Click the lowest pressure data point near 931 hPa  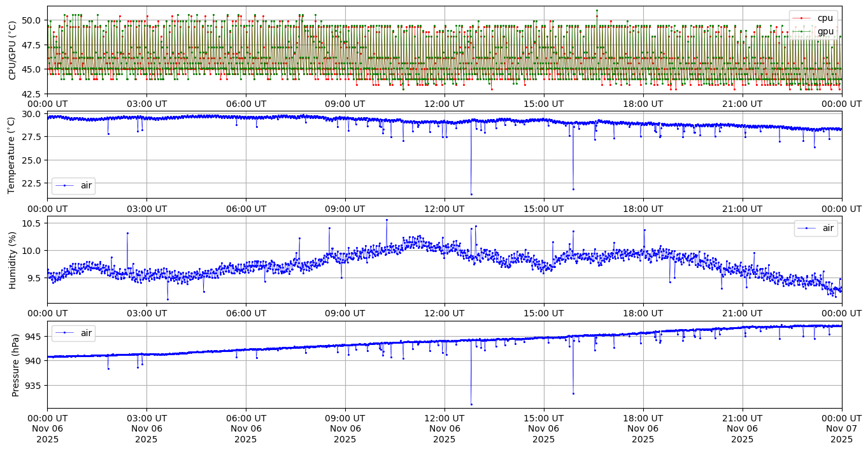tap(471, 404)
